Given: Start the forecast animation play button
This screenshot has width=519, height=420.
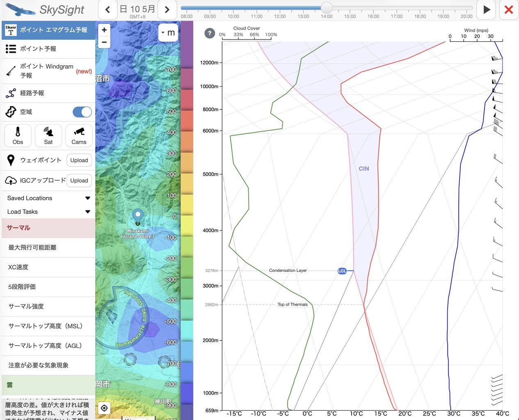Looking at the screenshot, I should click(x=487, y=9).
